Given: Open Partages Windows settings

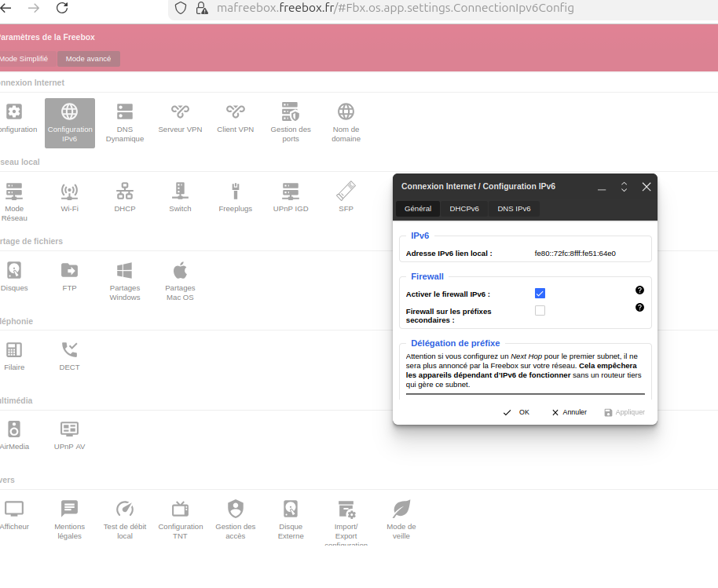Looking at the screenshot, I should 125,281.
